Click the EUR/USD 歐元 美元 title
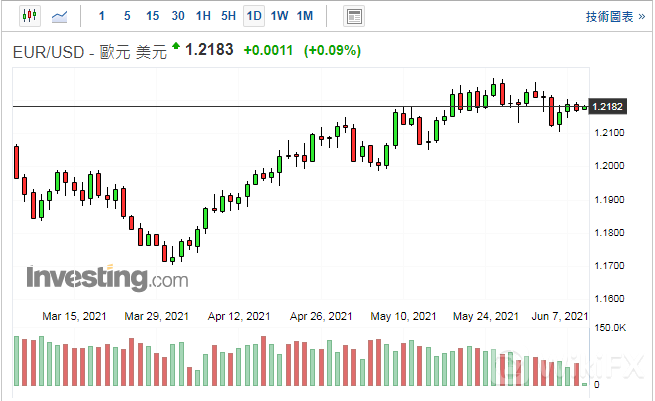 coord(88,50)
